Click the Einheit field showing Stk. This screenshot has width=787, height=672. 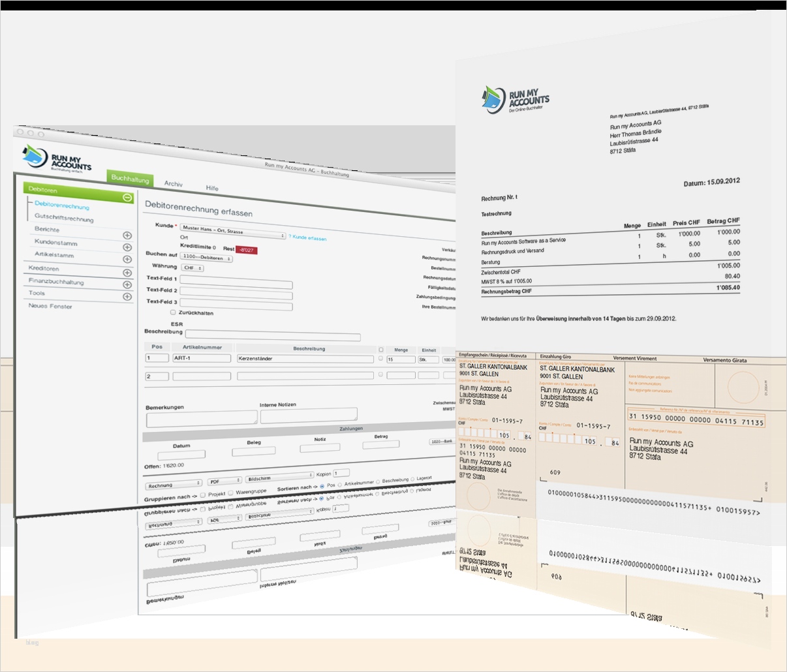(429, 359)
